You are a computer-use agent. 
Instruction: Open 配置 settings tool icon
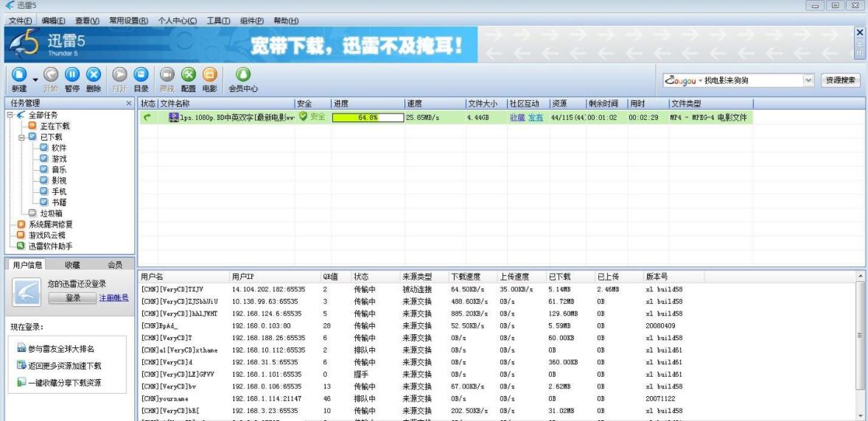click(189, 74)
